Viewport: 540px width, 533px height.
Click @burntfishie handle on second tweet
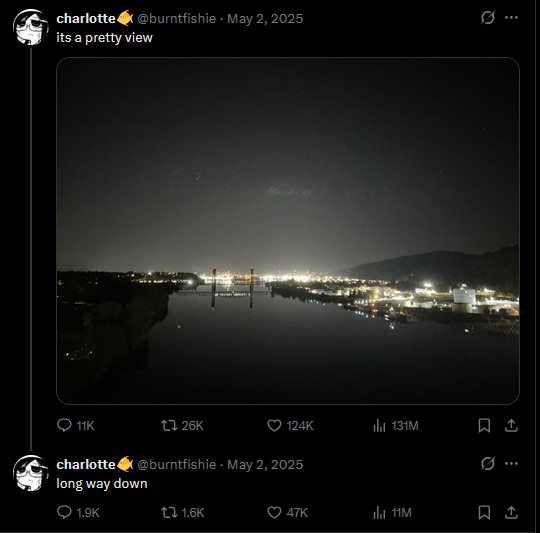(176, 464)
